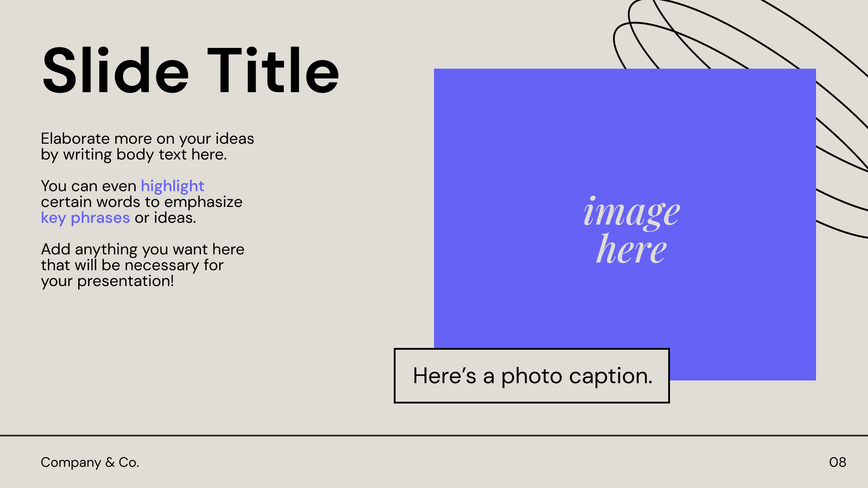The width and height of the screenshot is (868, 488).
Task: Click 'certain words to emphasize' text line
Action: (x=142, y=202)
